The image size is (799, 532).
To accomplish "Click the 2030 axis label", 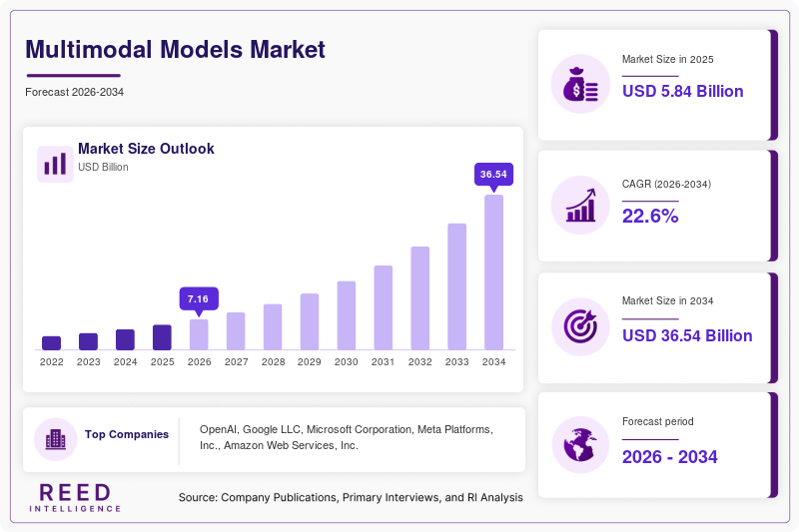I will [x=347, y=362].
